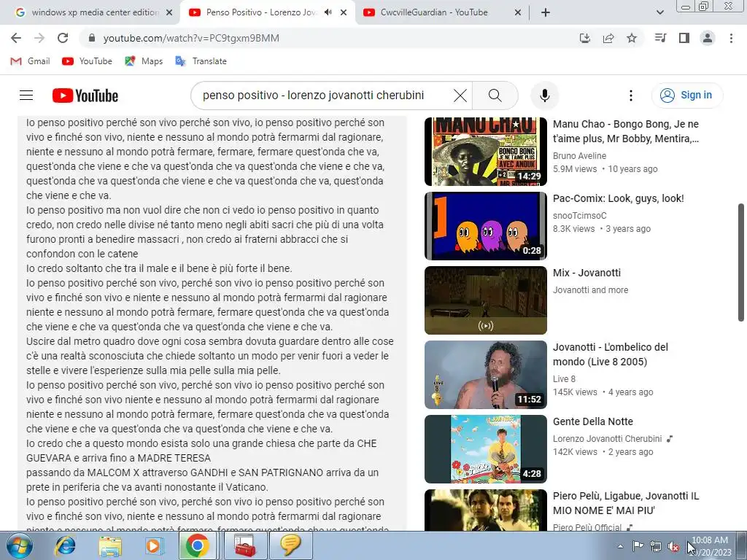
Task: Close the CwcvilleGuardian tab
Action: (518, 12)
